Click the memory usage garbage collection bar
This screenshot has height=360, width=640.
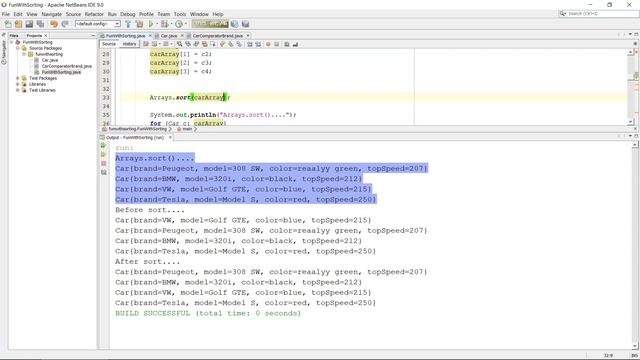tap(210, 24)
